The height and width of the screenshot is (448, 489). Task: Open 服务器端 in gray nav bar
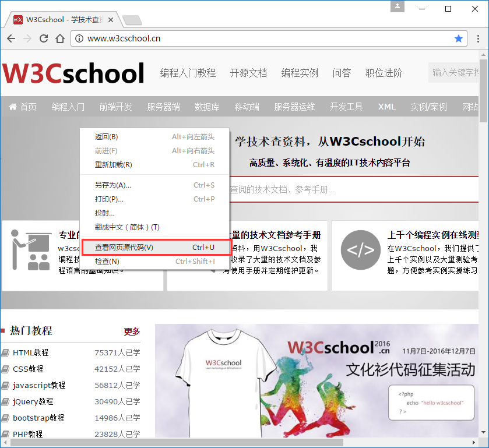click(x=163, y=107)
